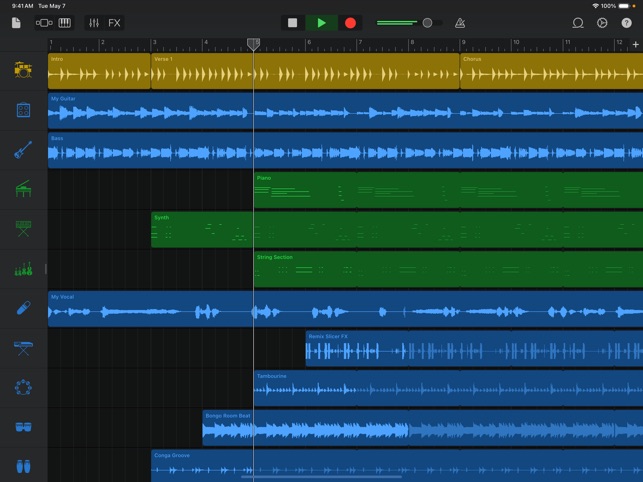Screen dimensions: 643x482
Task: Select the tambourine track icon
Action: pyautogui.click(x=23, y=388)
